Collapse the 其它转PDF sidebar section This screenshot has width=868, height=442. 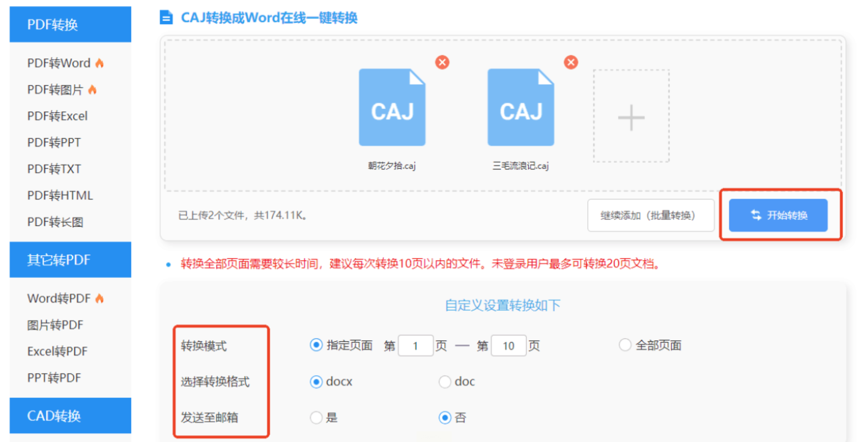pyautogui.click(x=70, y=260)
